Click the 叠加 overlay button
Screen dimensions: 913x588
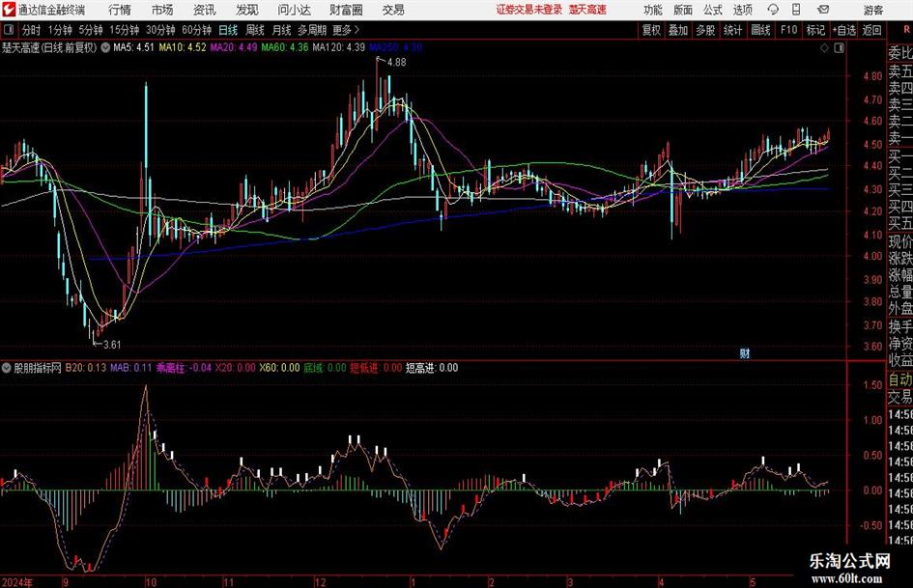click(678, 30)
